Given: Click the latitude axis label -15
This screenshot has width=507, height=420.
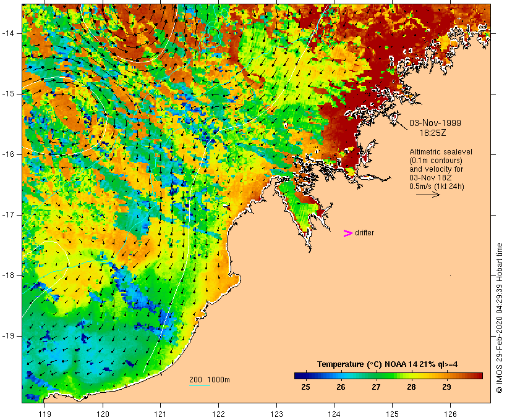Looking at the screenshot, I should (8, 94).
